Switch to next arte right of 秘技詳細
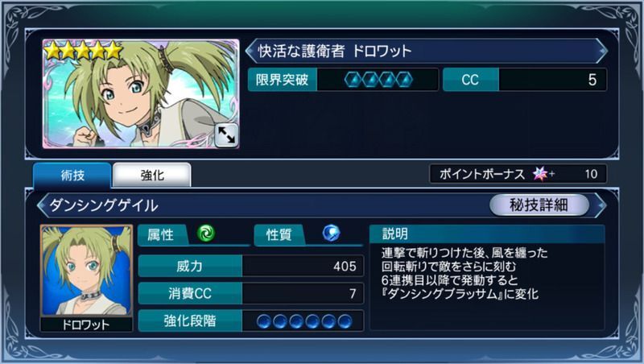Screen dimensions: 644x364 pos(601,205)
